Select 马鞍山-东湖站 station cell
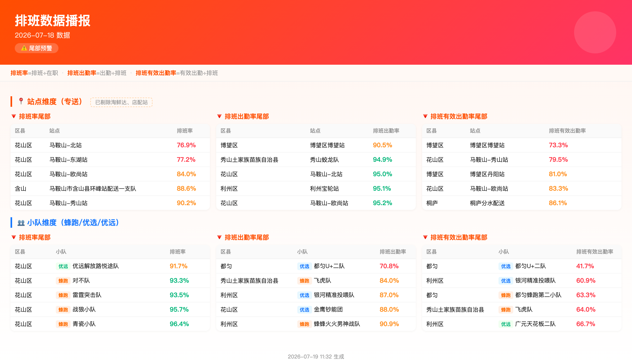 (x=68, y=160)
